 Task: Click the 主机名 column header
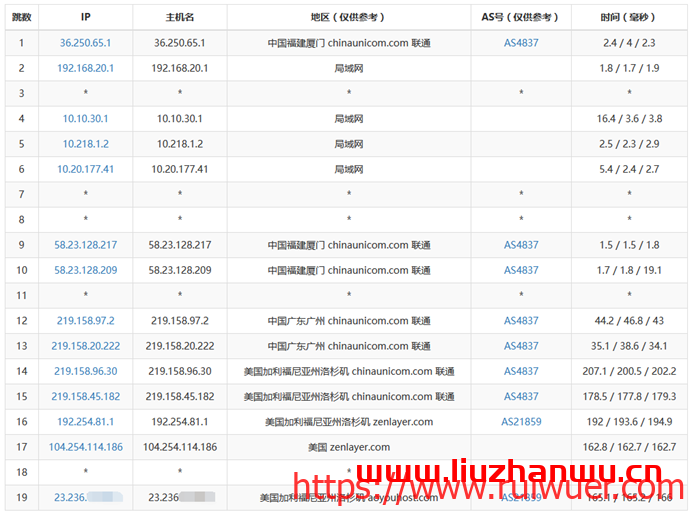click(x=180, y=17)
